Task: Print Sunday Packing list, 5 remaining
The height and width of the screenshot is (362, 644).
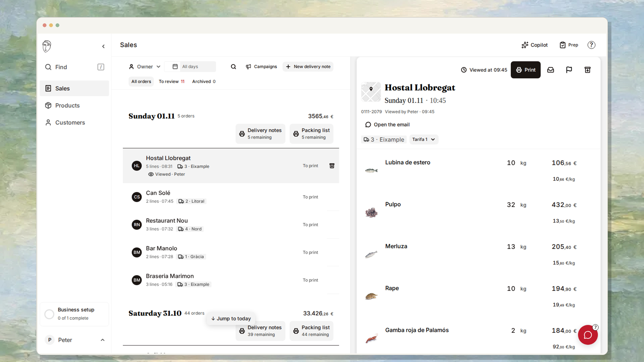Action: click(x=312, y=134)
